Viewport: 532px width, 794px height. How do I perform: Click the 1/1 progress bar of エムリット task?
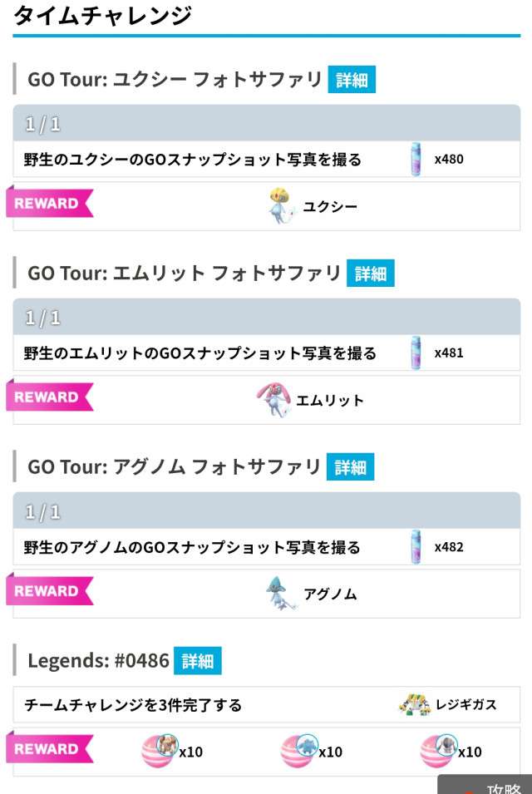[266, 318]
